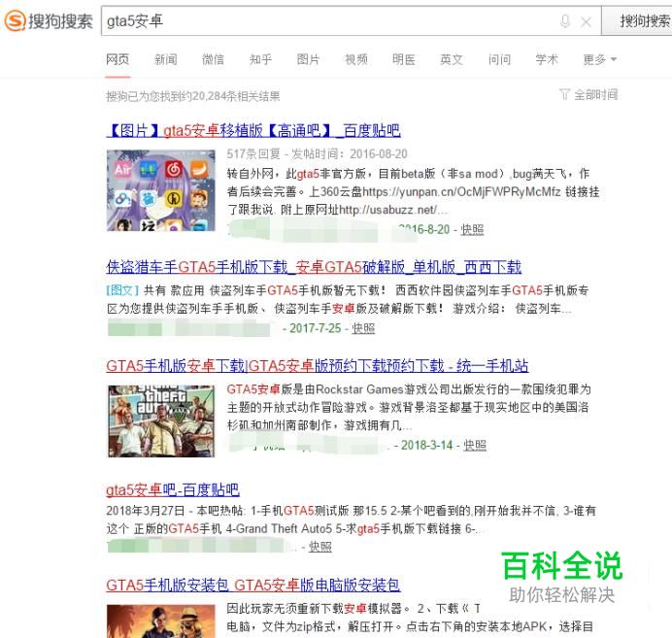Open the 全部时间 time filter
This screenshot has width=672, height=638.
pyautogui.click(x=588, y=94)
